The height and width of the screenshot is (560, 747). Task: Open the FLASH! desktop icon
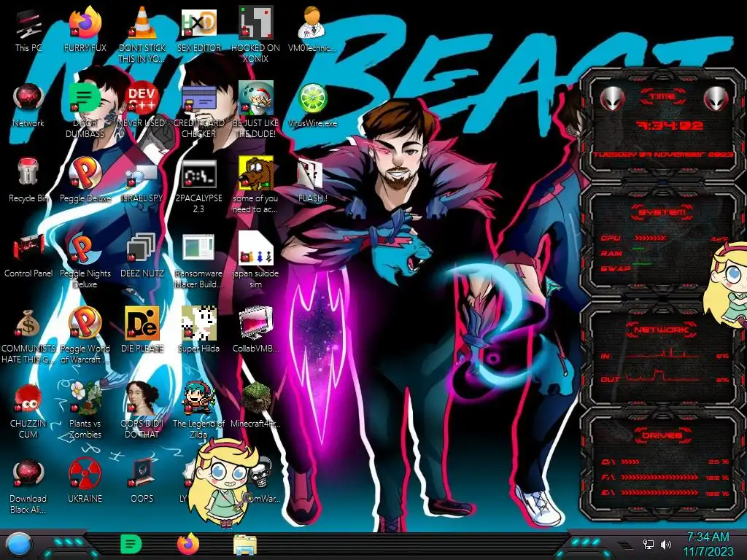coord(312,181)
